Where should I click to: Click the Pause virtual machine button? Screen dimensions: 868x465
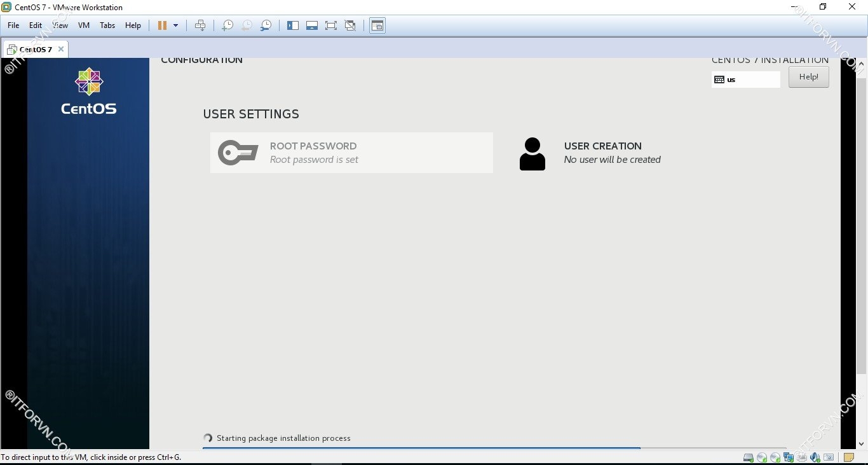coord(162,25)
